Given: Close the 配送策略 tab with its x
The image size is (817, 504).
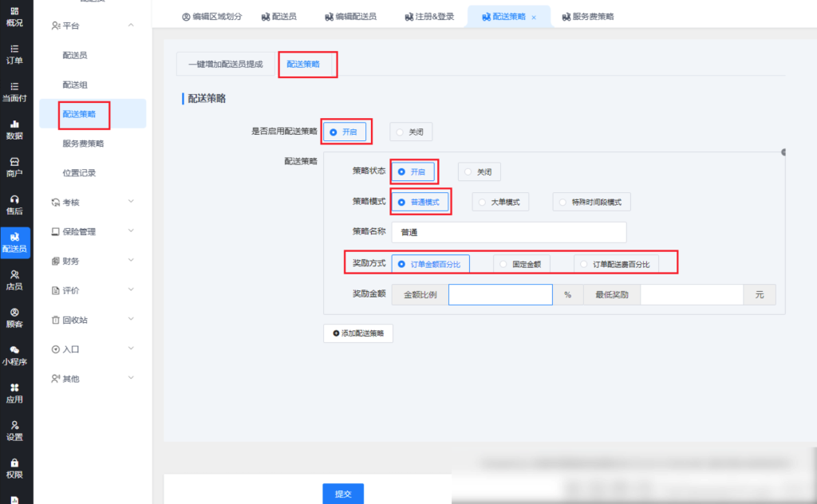Looking at the screenshot, I should pyautogui.click(x=534, y=17).
